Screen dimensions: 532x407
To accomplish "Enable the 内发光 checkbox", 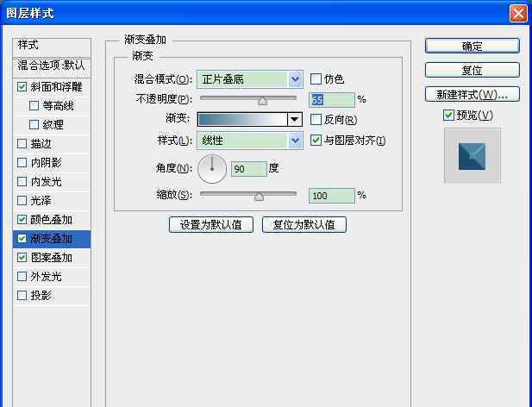I will pos(22,182).
